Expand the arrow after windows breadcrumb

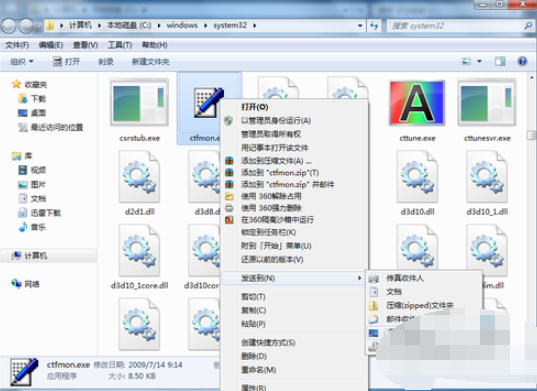coord(205,26)
